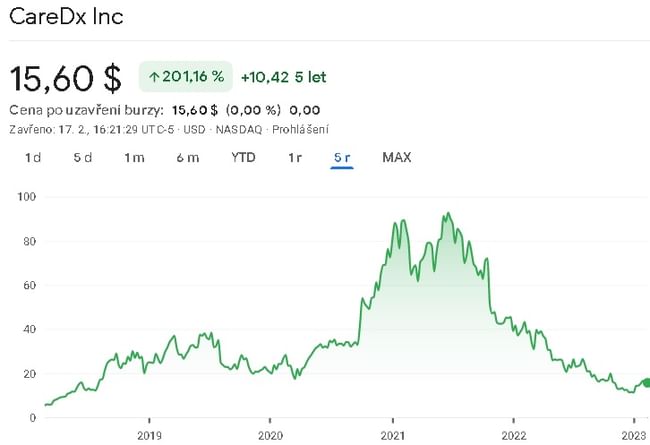This screenshot has width=650, height=445.
Task: Switch to the 5d range tab
Action: (82, 157)
